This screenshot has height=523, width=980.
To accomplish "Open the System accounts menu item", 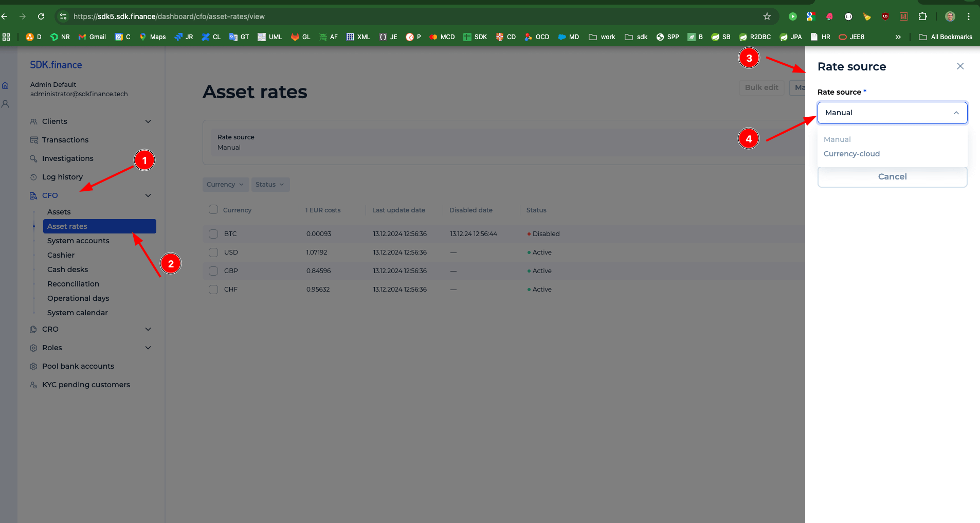I will (78, 240).
